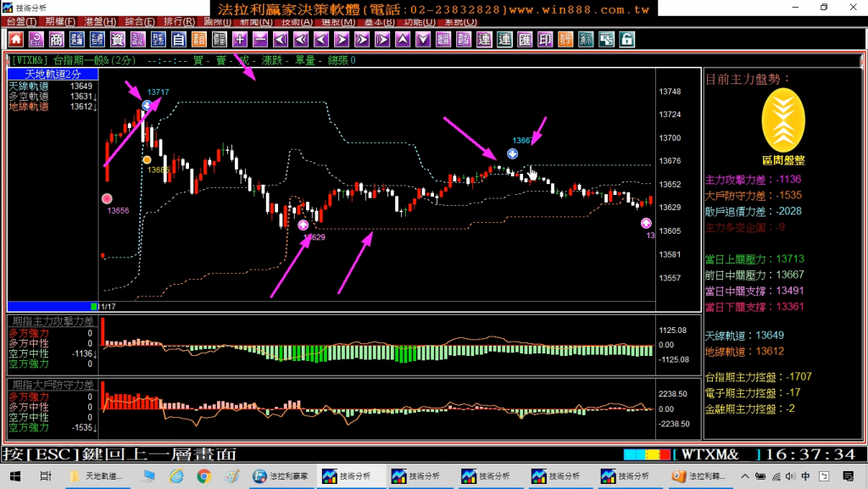Jump to first bar arrow icon
This screenshot has height=489, width=868.
tap(281, 39)
